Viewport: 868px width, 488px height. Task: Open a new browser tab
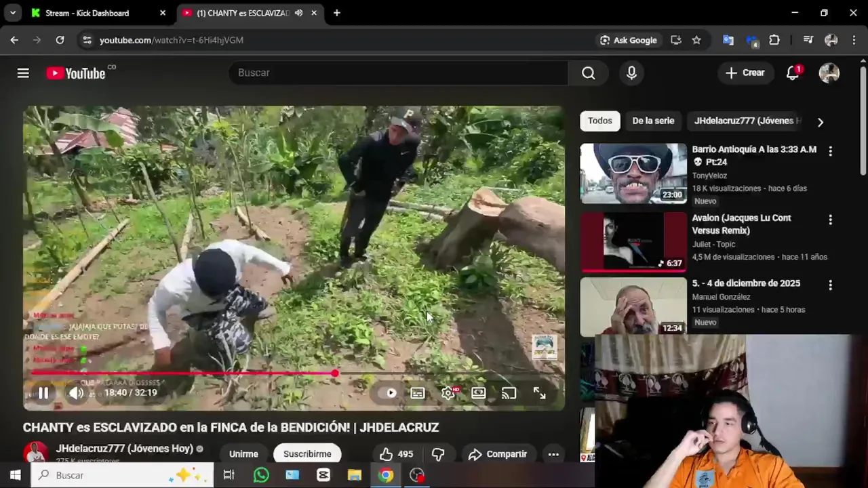point(336,13)
